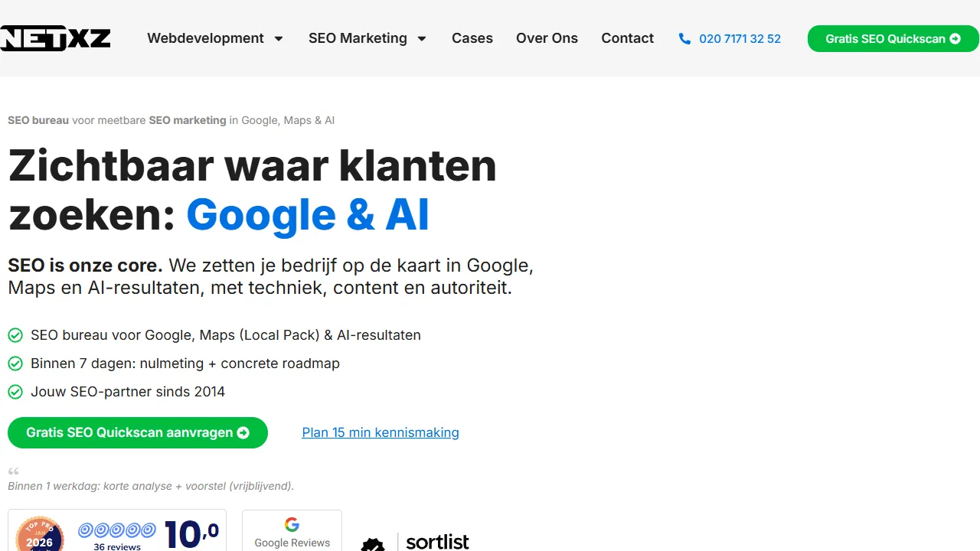Viewport: 980px width, 551px height.
Task: Open Plan 15 min kennismaking link
Action: pos(381,432)
